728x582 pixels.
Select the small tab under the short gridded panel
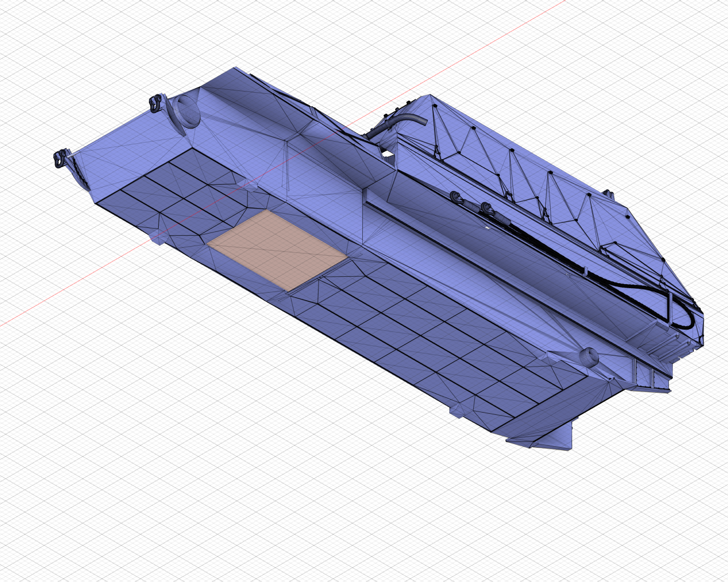pyautogui.click(x=158, y=241)
